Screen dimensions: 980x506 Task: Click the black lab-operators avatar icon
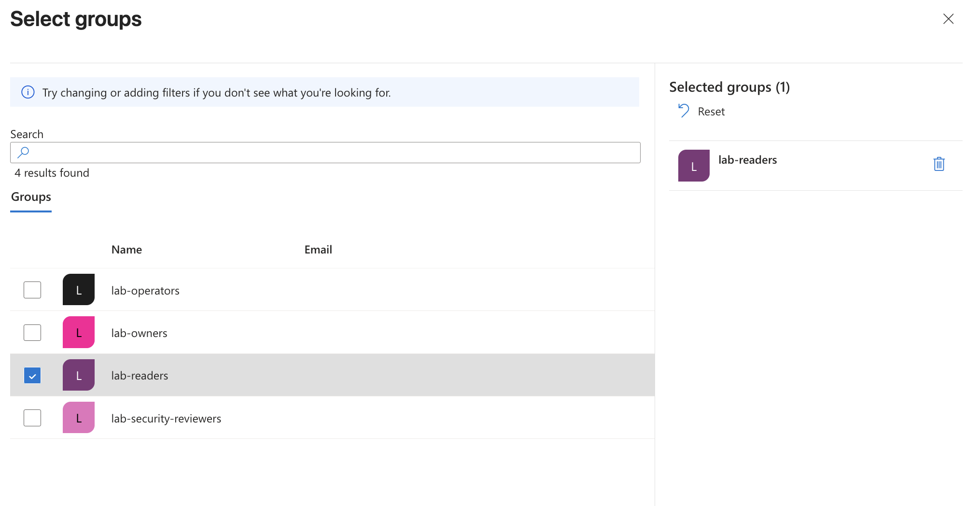point(79,290)
